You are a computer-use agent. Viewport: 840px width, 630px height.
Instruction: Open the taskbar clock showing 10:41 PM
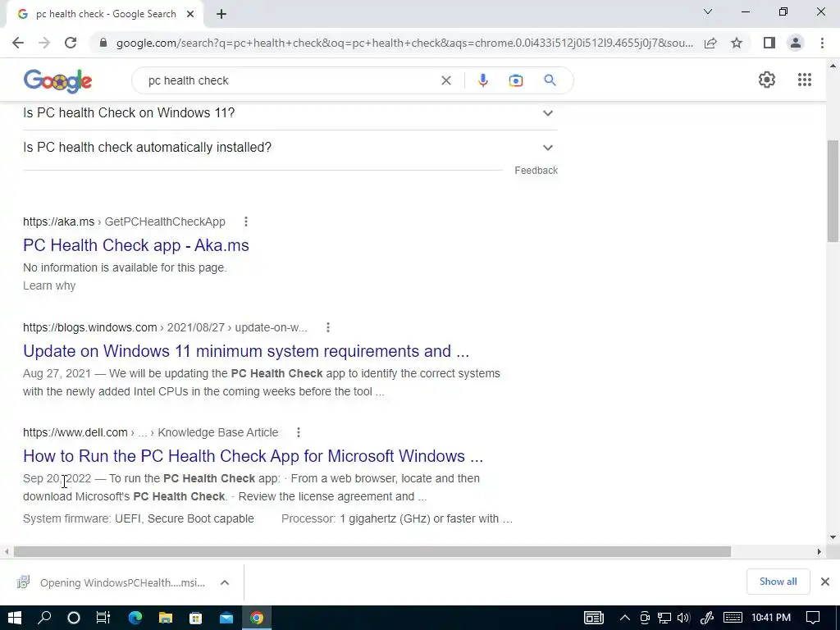coord(771,618)
